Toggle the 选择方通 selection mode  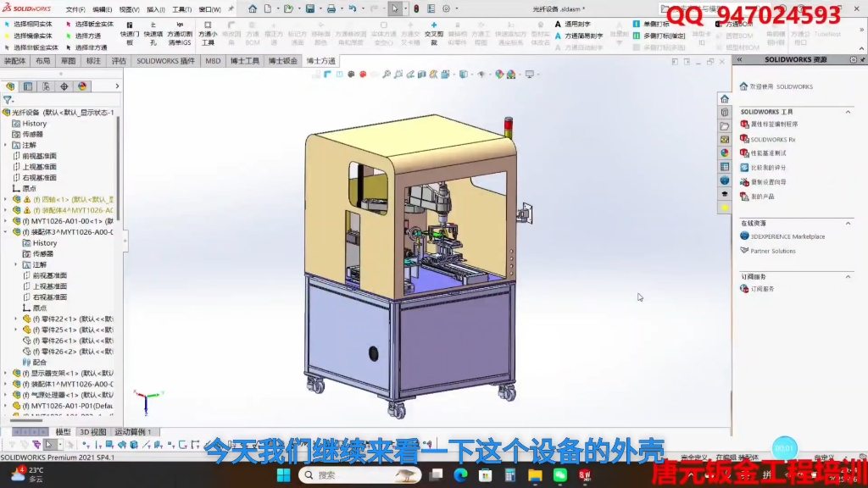[84, 36]
